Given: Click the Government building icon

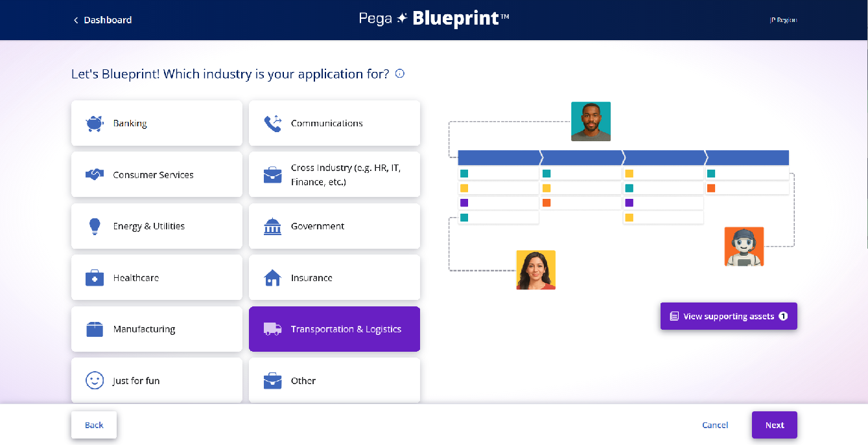Looking at the screenshot, I should (x=273, y=226).
